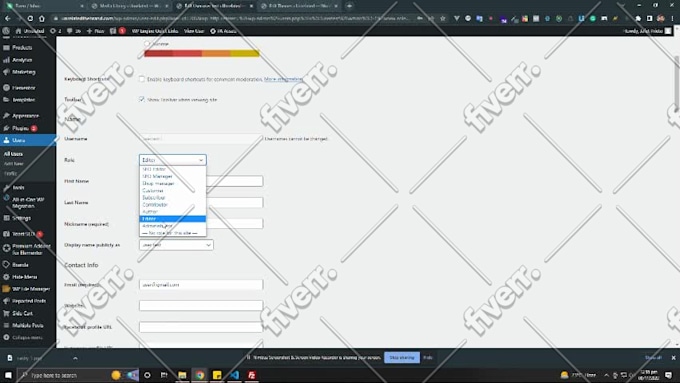Open FileZilla from the taskbar

[252, 375]
